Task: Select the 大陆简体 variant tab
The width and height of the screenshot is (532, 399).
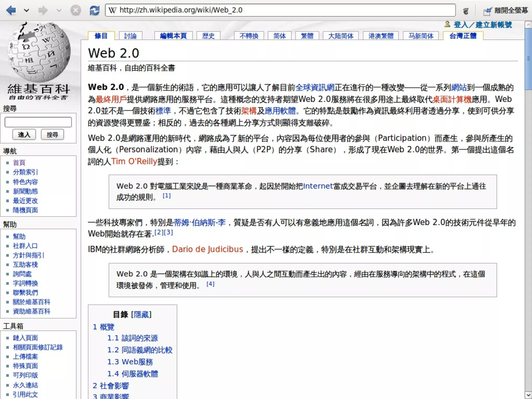Action: 341,36
